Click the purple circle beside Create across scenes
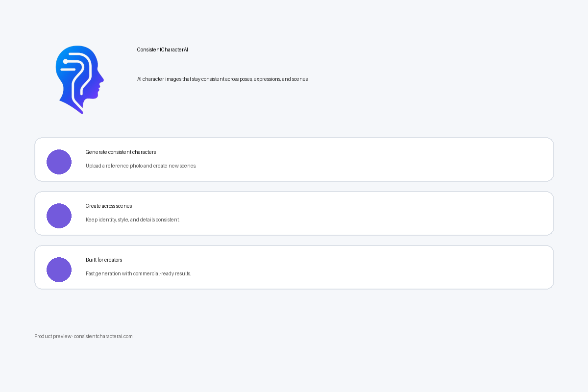This screenshot has height=392, width=588. click(59, 216)
